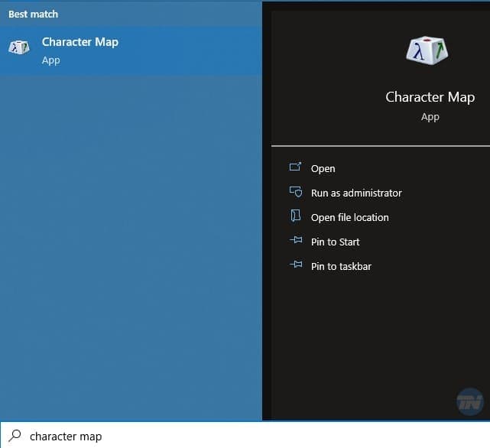The height and width of the screenshot is (448, 490).
Task: Click the Open file location folder icon
Action: click(296, 216)
